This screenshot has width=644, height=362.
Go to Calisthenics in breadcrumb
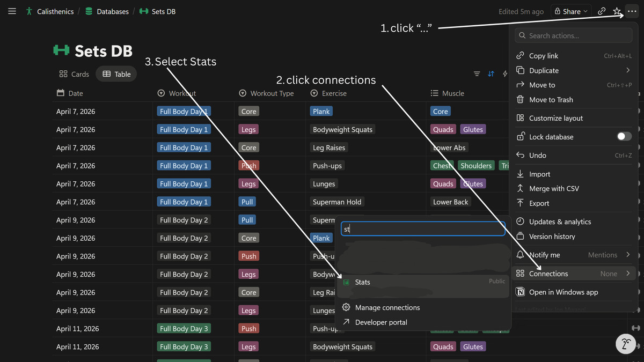point(49,11)
